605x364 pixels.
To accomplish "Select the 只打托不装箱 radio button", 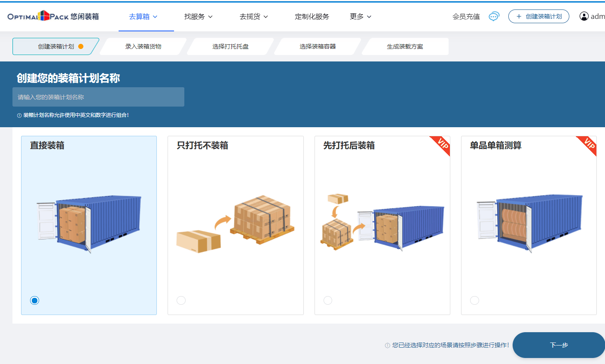I will (x=181, y=300).
